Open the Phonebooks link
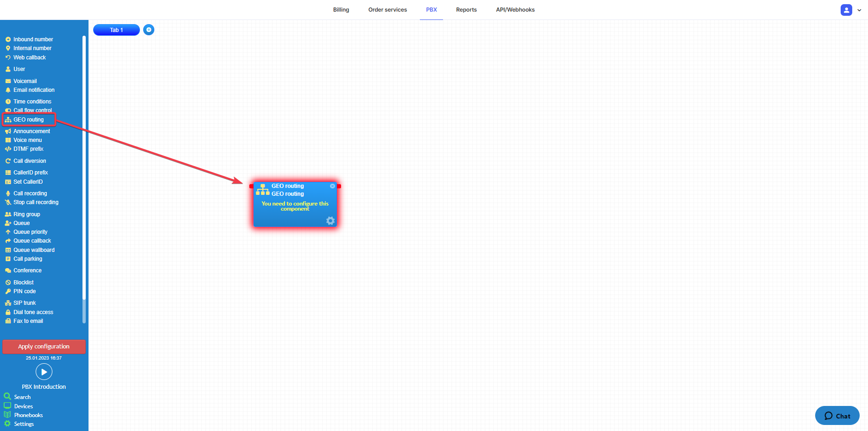This screenshot has width=868, height=431. (28, 415)
